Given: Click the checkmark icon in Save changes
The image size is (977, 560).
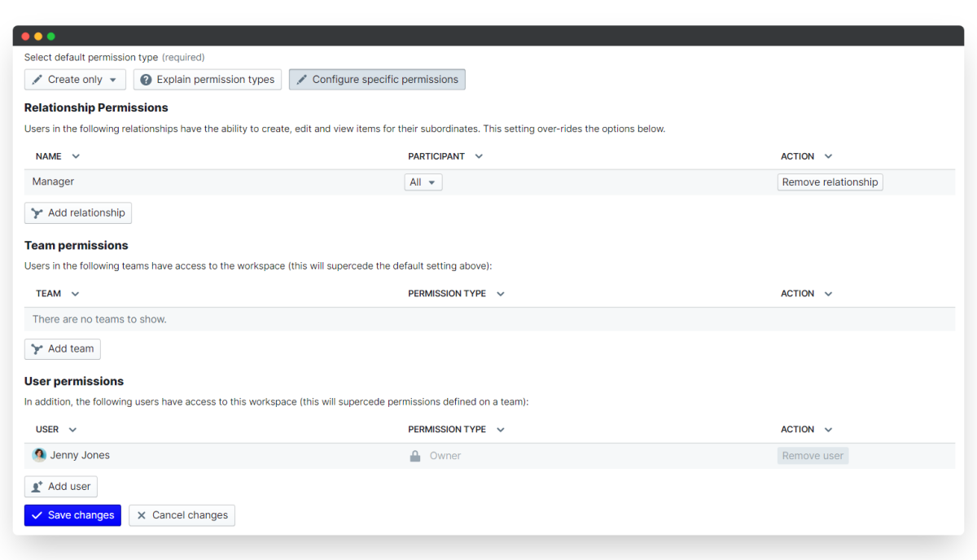Looking at the screenshot, I should pos(37,515).
